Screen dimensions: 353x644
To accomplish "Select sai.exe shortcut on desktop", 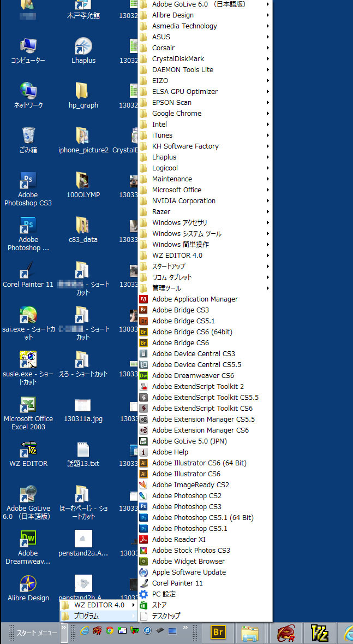I will [28, 323].
